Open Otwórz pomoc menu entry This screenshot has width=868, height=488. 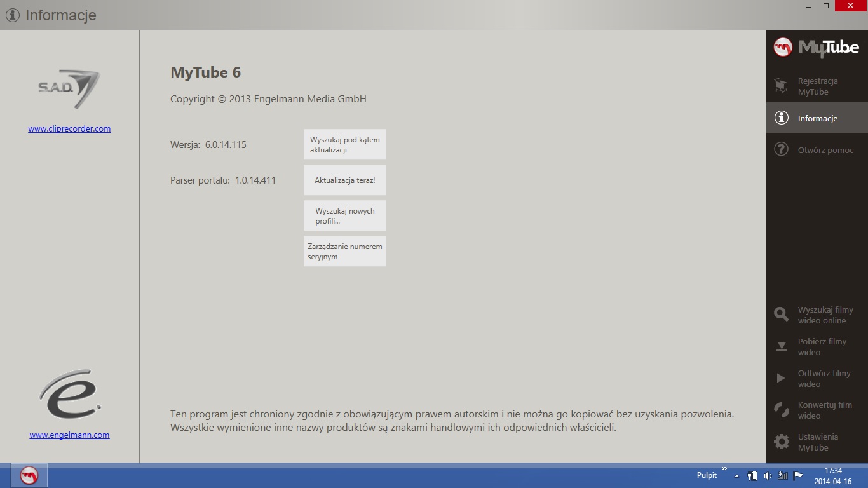click(x=817, y=150)
